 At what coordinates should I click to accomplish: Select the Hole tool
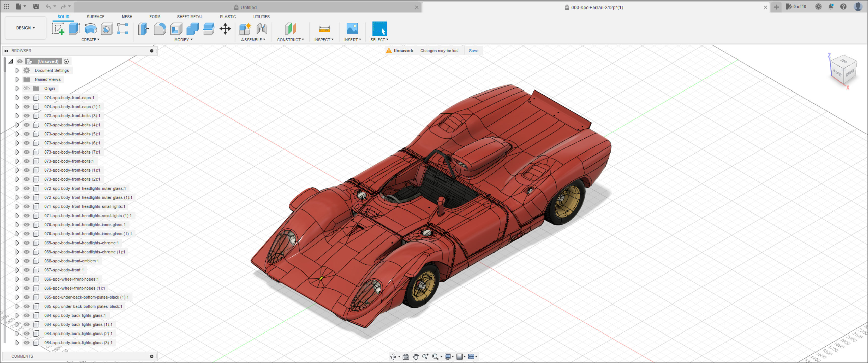[x=107, y=29]
